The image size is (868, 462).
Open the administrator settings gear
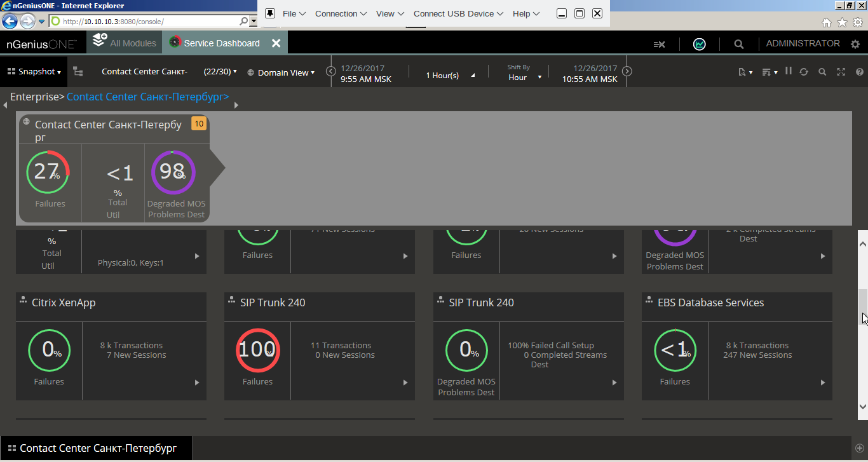coord(855,44)
